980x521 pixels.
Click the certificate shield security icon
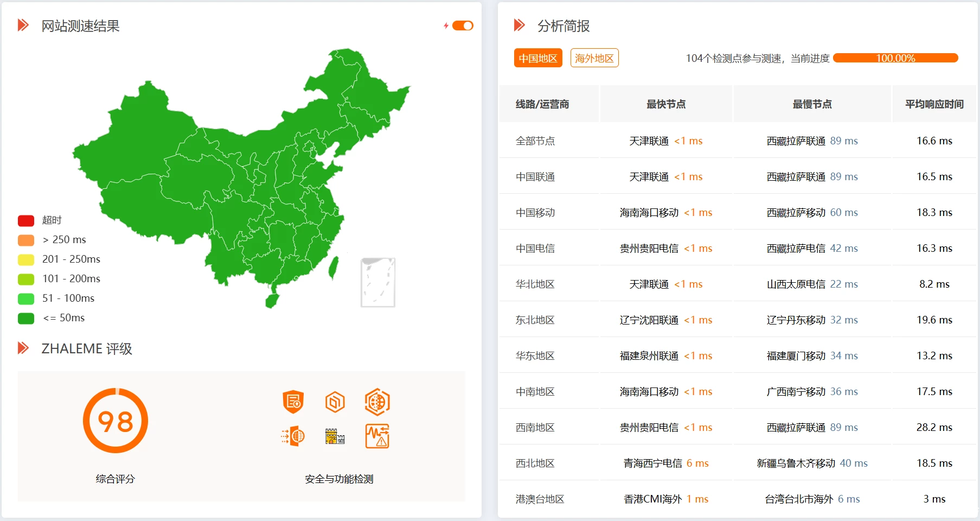point(293,402)
